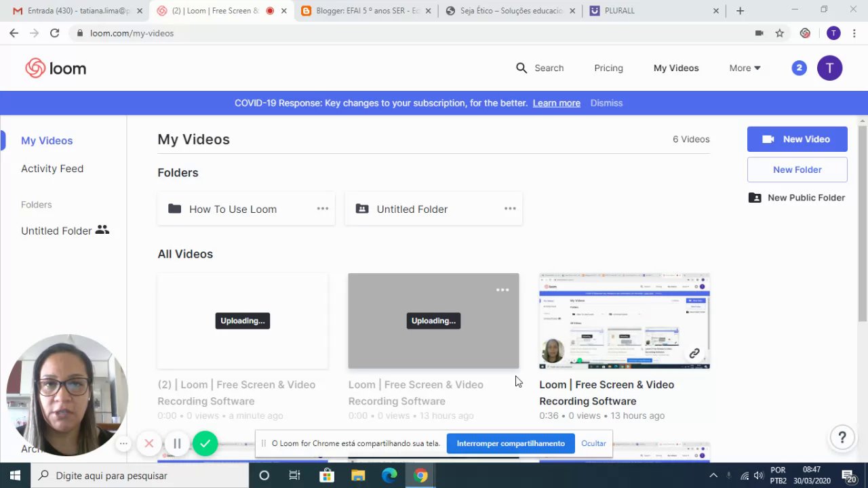Click the Loom extension icon in Chrome toolbar
The image size is (868, 488).
[805, 33]
